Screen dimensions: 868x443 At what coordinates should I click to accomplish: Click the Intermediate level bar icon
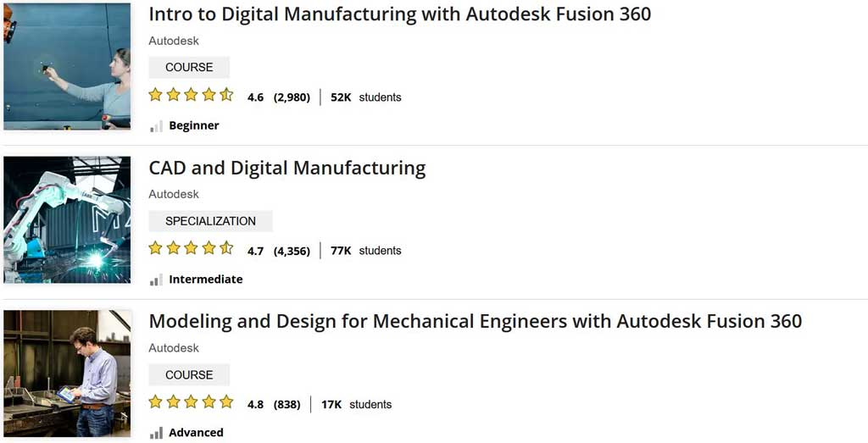[x=156, y=280]
